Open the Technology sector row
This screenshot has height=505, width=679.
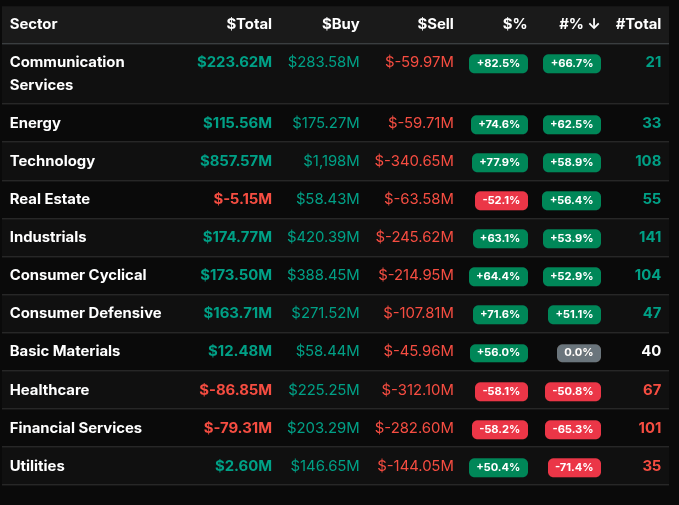coord(52,161)
